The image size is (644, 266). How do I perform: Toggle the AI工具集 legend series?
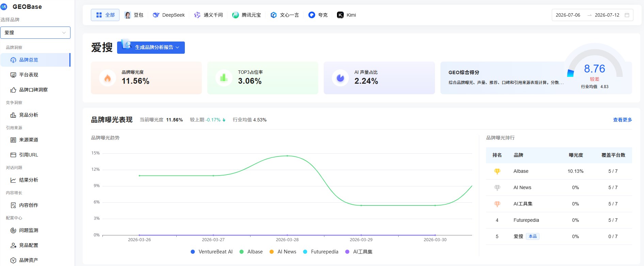(359, 252)
